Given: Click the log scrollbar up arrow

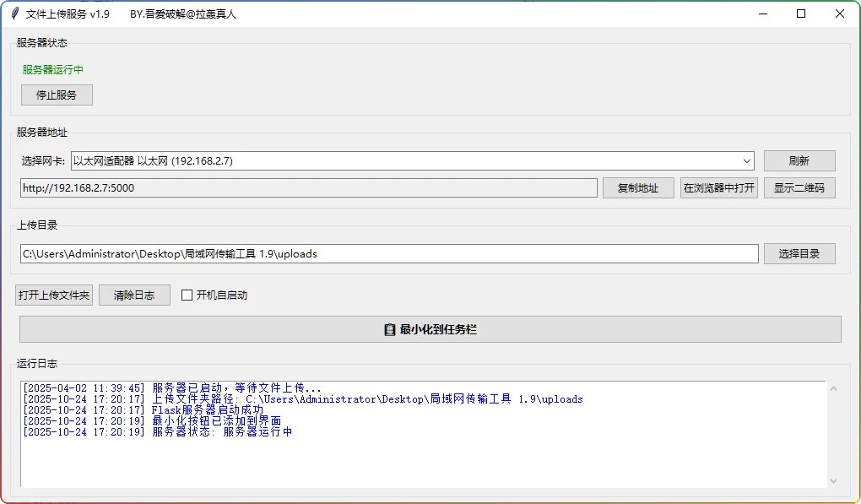Looking at the screenshot, I should pos(834,388).
